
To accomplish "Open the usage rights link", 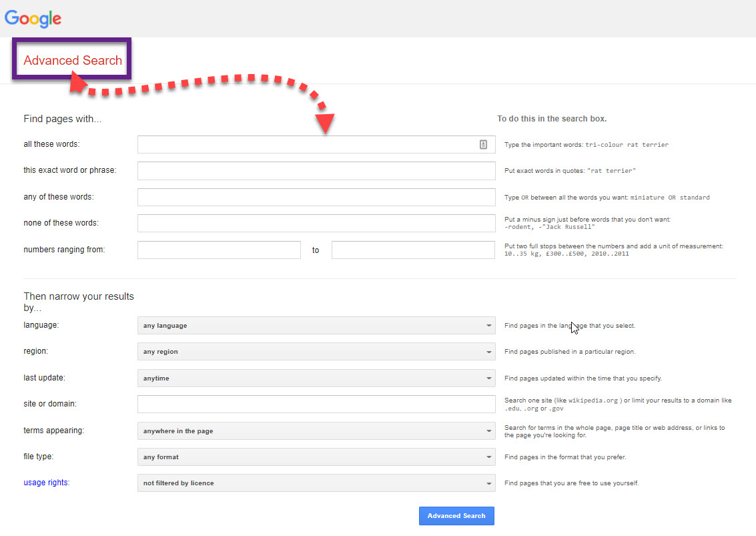I will pyautogui.click(x=45, y=483).
